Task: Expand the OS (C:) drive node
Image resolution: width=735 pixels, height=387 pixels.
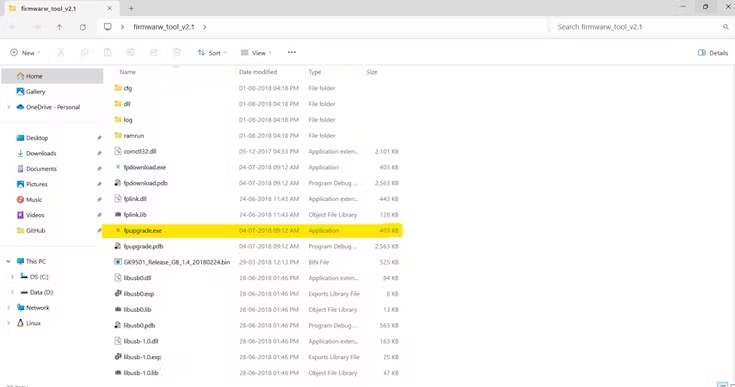Action: coord(12,277)
